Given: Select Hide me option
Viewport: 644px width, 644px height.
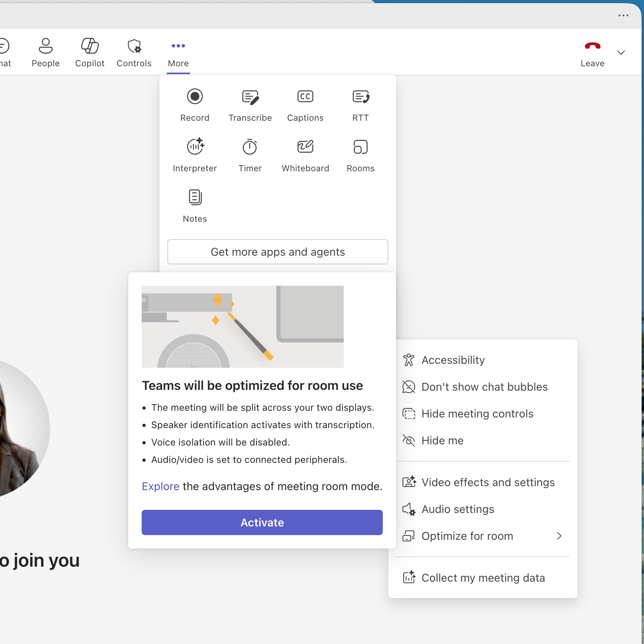Looking at the screenshot, I should (483, 440).
